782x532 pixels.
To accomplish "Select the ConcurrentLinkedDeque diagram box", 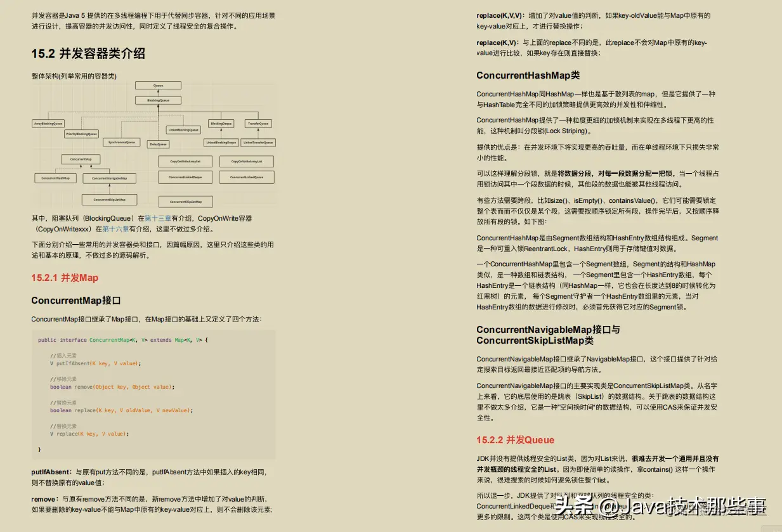I will pos(185,178).
